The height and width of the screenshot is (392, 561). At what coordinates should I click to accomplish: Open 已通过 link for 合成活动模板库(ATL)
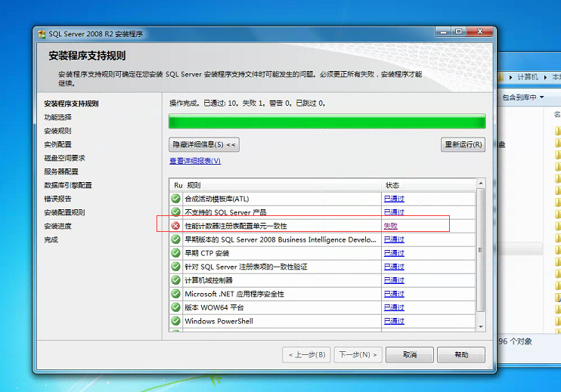click(x=394, y=199)
